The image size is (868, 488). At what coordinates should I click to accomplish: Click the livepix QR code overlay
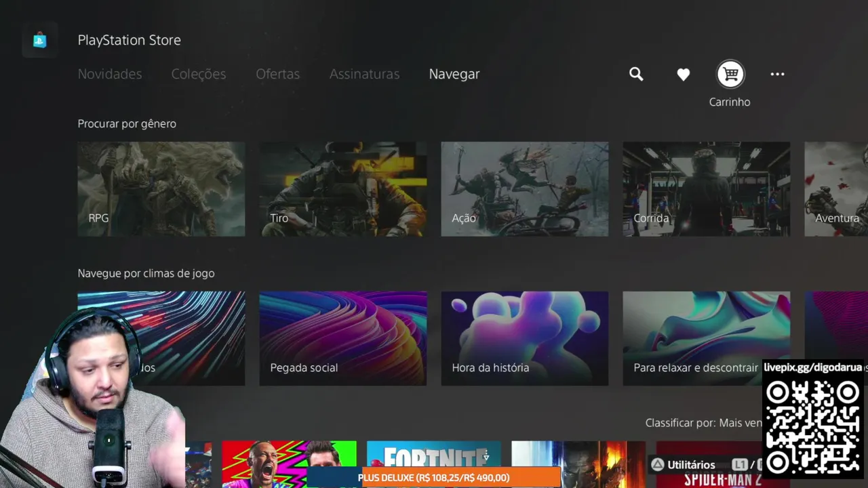[x=812, y=428]
